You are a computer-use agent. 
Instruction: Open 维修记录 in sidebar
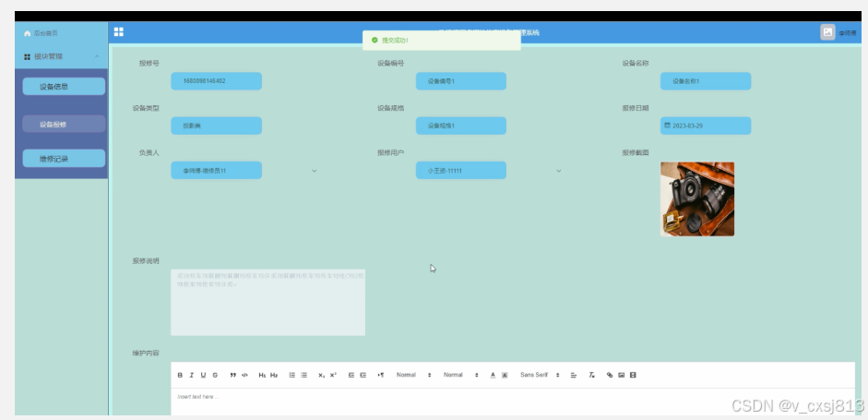click(64, 159)
